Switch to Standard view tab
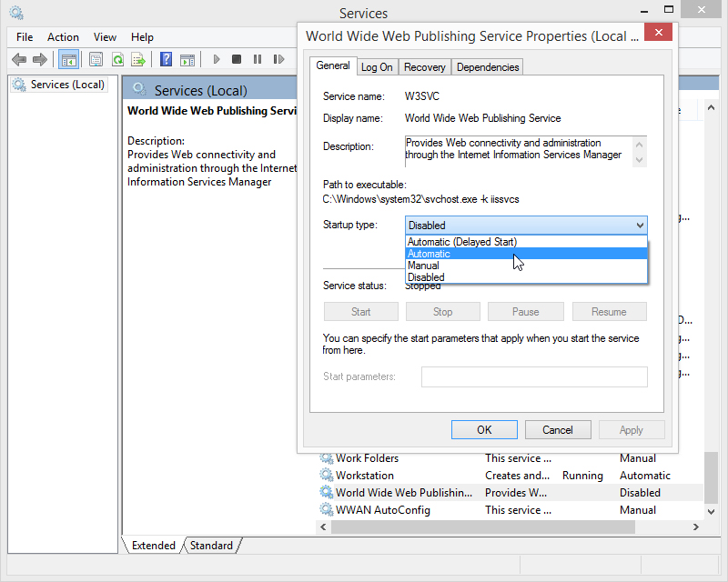Screen dimensions: 728x582 pos(211,546)
